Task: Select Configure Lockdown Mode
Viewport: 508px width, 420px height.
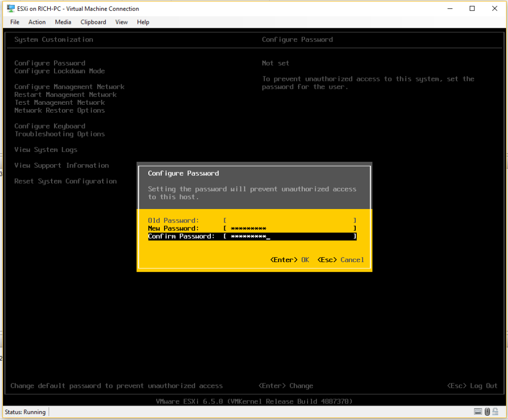Action: point(60,71)
